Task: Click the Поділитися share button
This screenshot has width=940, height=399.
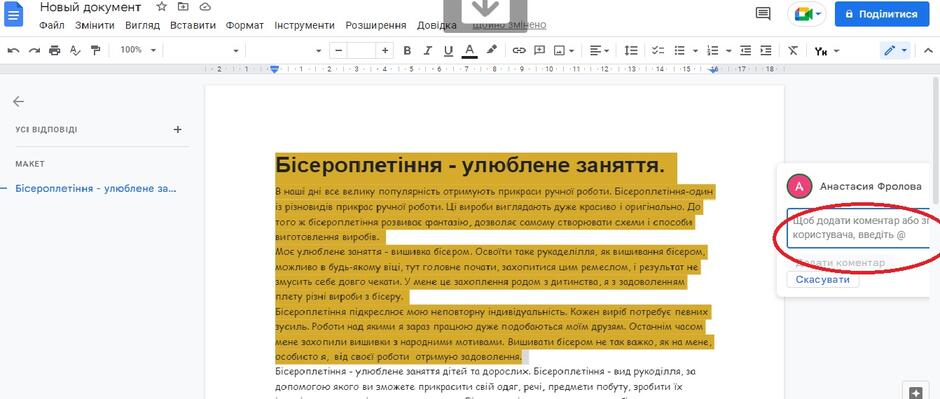Action: 881,14
